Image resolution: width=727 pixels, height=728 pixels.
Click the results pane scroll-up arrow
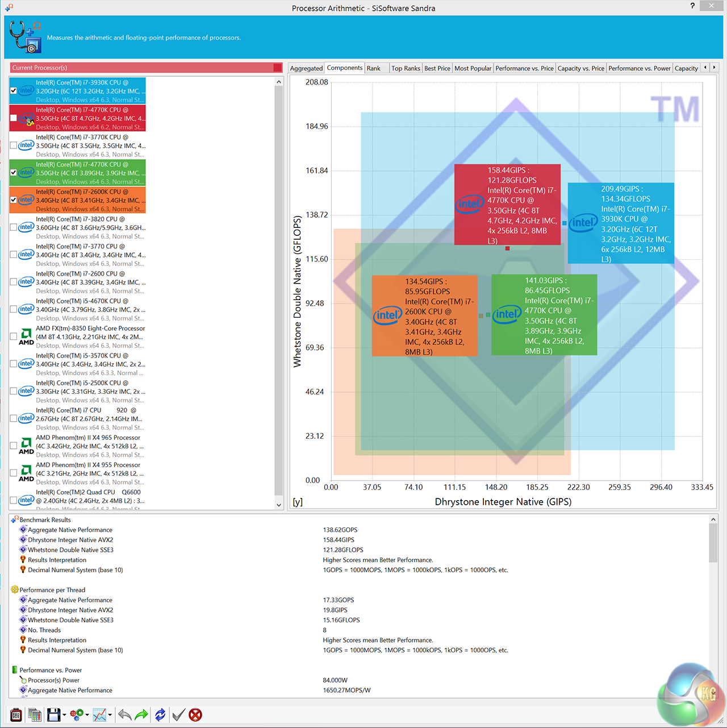[x=713, y=519]
